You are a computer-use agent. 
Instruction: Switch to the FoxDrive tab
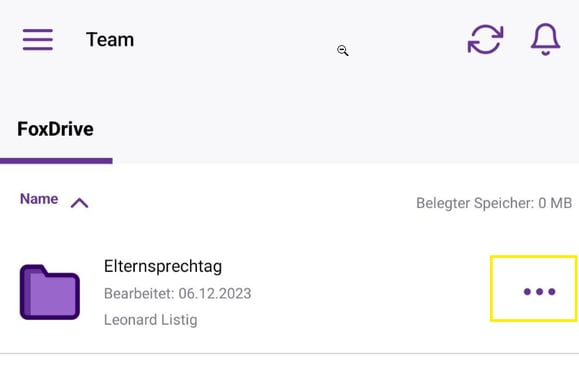click(x=55, y=129)
